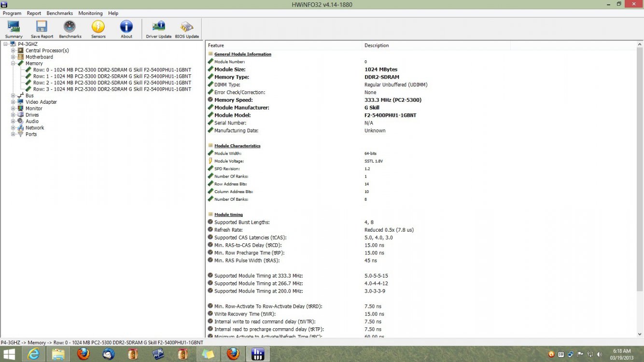Expand the Drives tree node

pos(13,115)
